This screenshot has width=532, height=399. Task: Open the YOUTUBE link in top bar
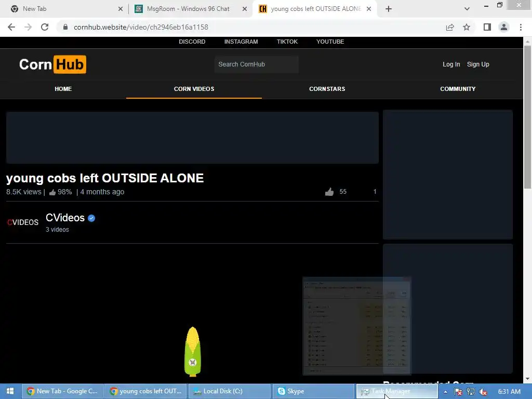[x=330, y=42]
